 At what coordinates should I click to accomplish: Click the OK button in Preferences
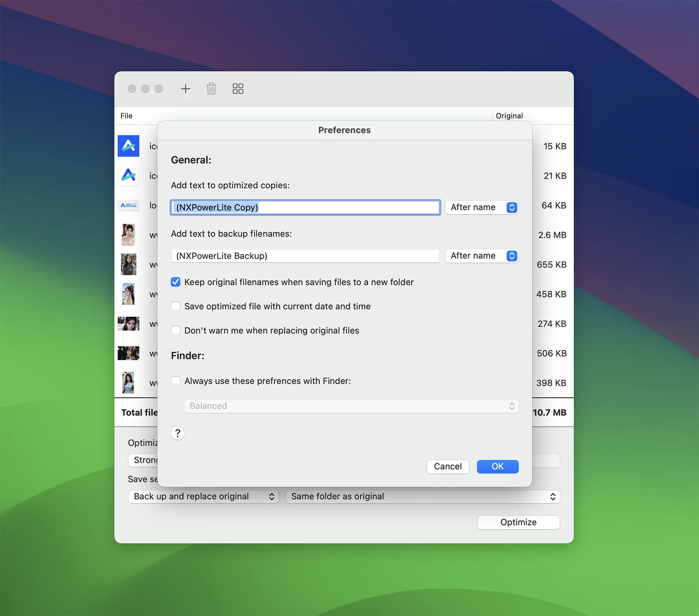pos(498,466)
